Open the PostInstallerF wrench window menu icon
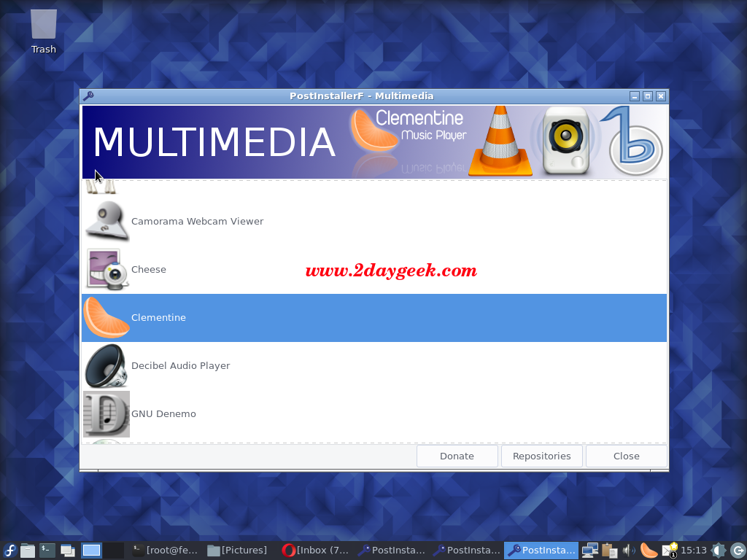The height and width of the screenshot is (560, 747). tap(88, 96)
